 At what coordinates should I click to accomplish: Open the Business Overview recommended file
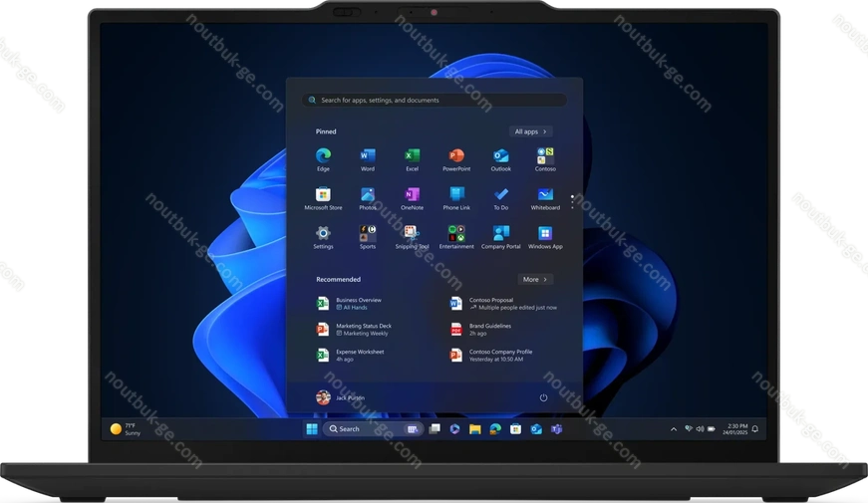point(357,303)
